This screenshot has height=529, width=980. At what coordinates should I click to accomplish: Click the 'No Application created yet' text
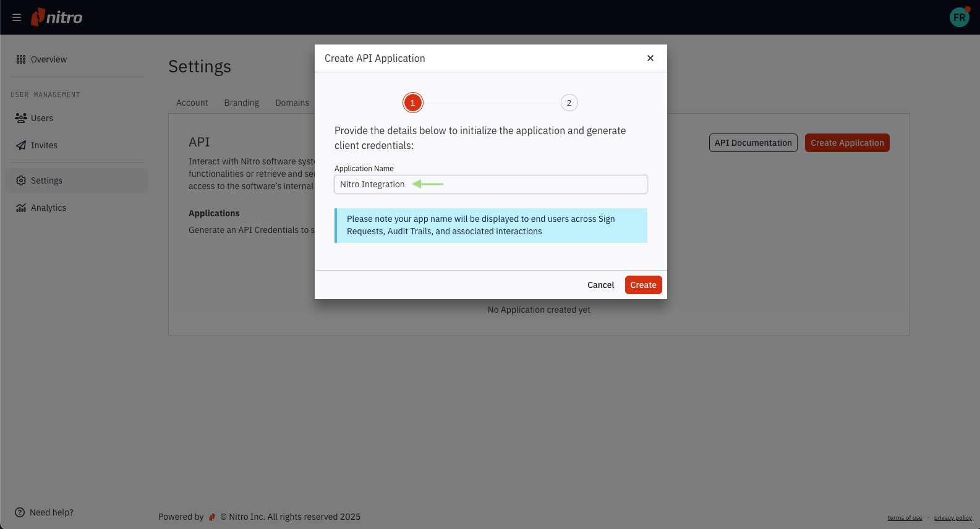pyautogui.click(x=539, y=310)
